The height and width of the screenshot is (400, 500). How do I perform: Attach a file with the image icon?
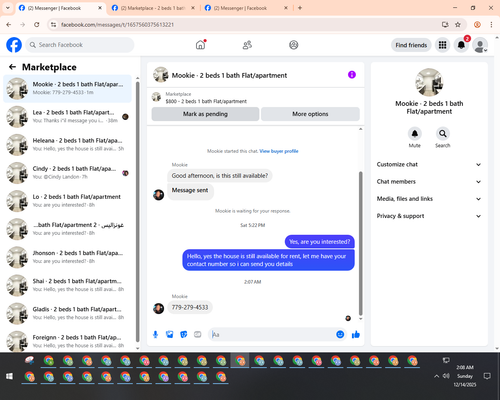pyautogui.click(x=170, y=334)
